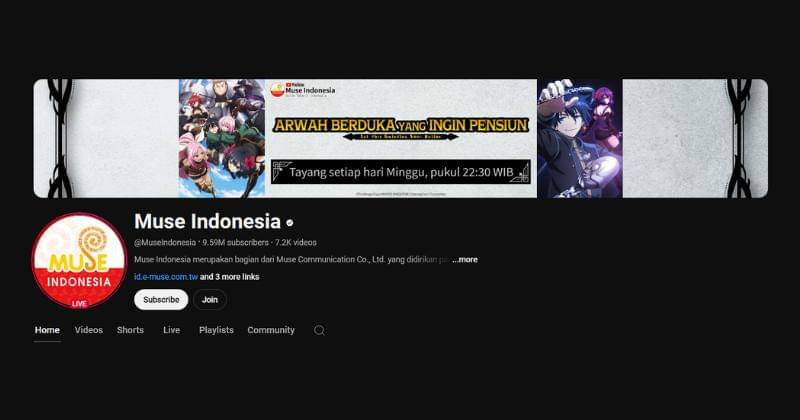Expand the channel description with ...more
800x420 pixels.
[x=465, y=259]
